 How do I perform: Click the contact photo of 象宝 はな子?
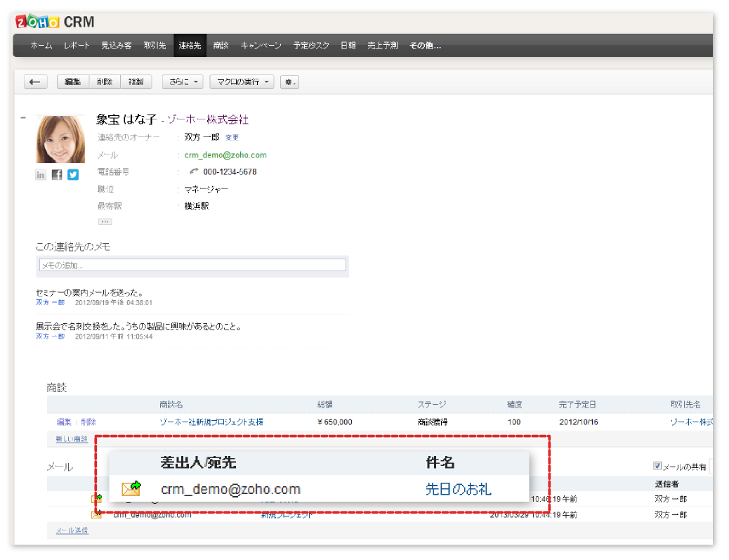60,139
